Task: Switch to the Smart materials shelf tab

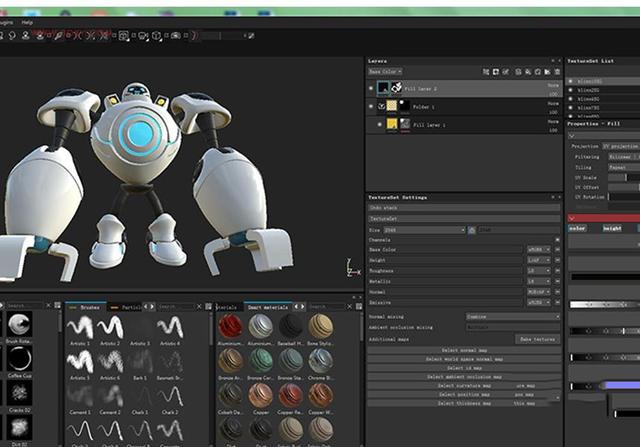Action: 268,307
